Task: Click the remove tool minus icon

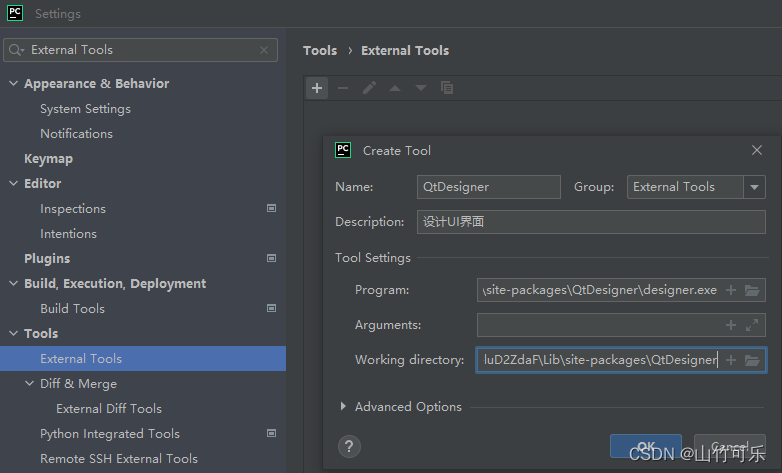Action: coord(343,88)
